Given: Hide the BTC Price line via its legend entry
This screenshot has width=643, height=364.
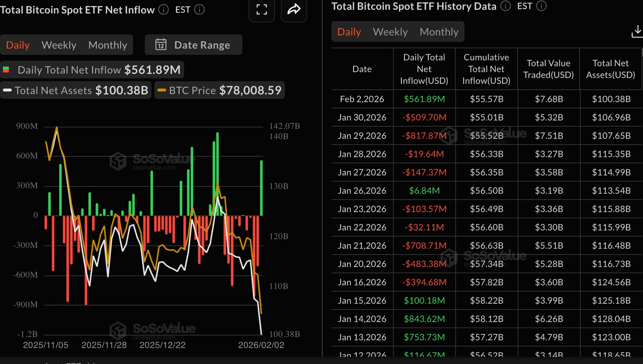Looking at the screenshot, I should click(x=219, y=90).
